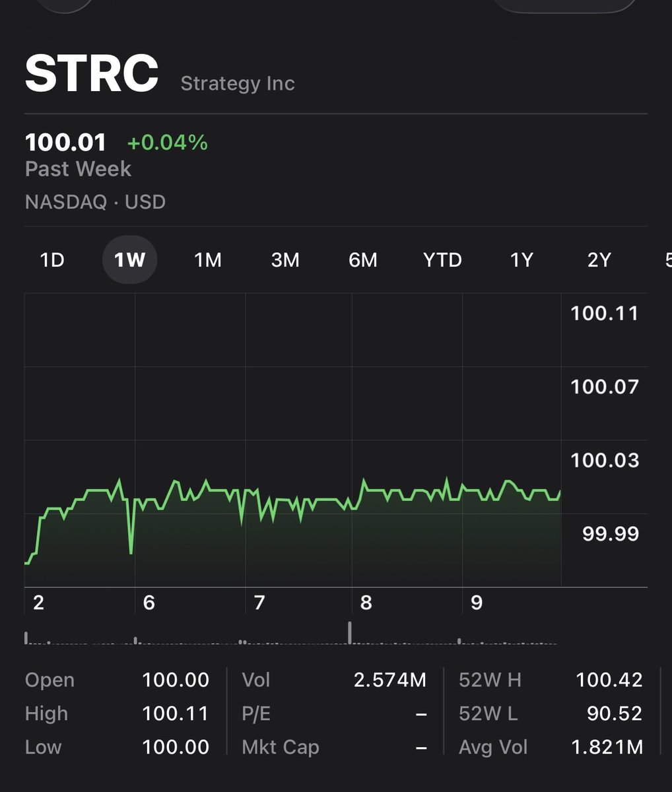Switch chart to 1M range
Image resolution: width=672 pixels, height=792 pixels.
tap(207, 260)
